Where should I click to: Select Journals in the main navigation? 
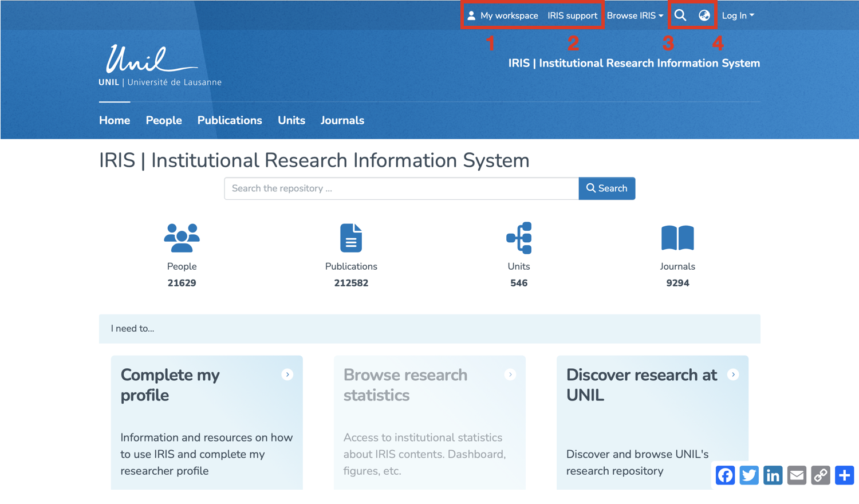click(x=342, y=120)
